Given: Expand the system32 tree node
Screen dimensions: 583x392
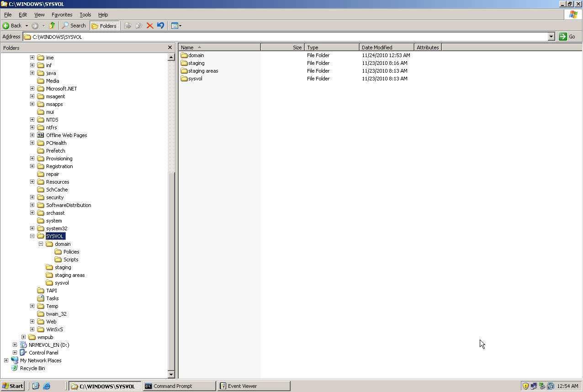Looking at the screenshot, I should [x=32, y=228].
